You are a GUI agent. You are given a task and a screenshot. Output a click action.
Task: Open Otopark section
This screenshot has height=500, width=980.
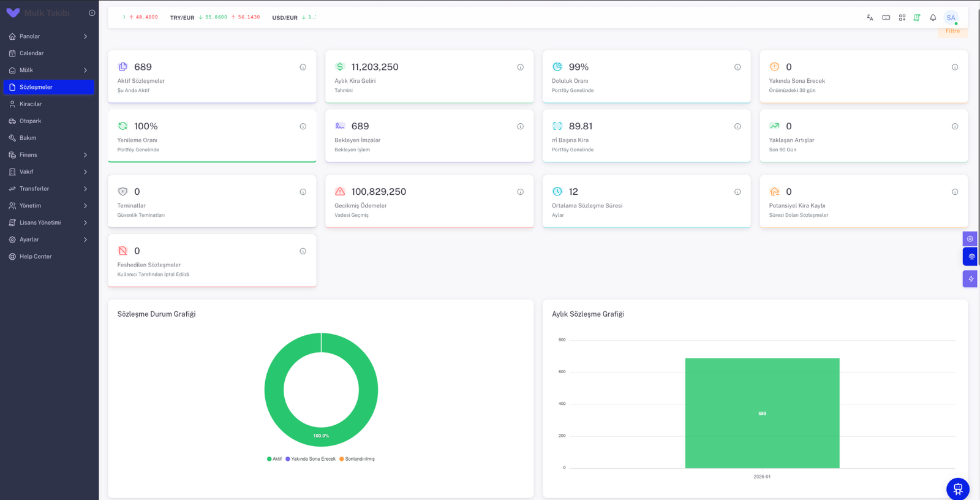pyautogui.click(x=49, y=121)
